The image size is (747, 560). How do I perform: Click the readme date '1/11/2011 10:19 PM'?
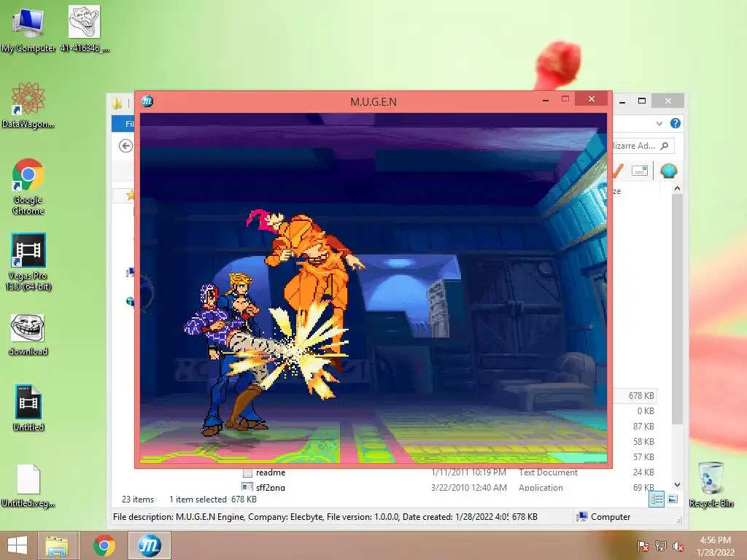click(468, 472)
